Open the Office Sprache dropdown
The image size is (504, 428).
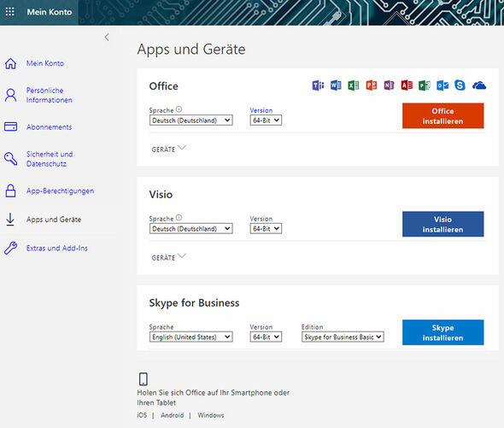tap(191, 120)
